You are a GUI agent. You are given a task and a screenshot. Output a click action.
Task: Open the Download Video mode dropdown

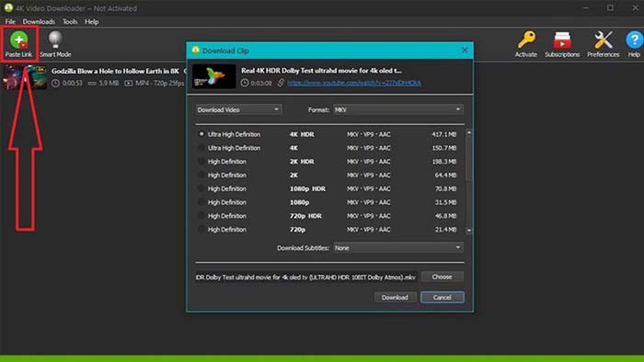click(x=238, y=109)
